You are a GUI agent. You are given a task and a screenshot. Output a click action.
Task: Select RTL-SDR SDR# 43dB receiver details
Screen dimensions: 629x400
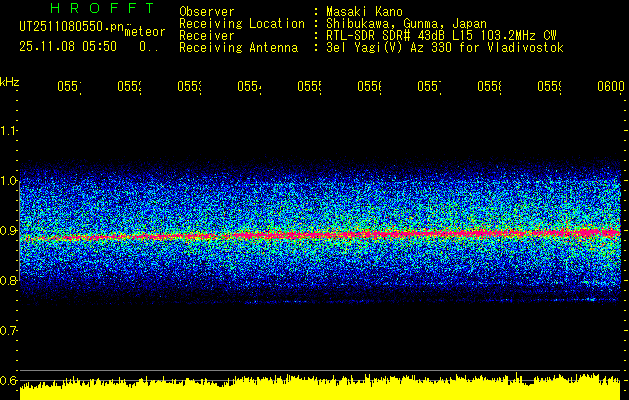pyautogui.click(x=441, y=36)
